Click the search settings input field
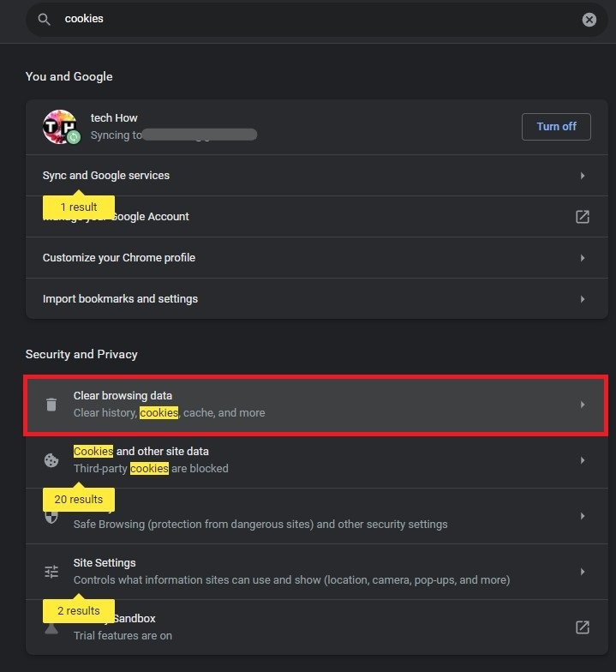This screenshot has height=672, width=616. coord(308,19)
